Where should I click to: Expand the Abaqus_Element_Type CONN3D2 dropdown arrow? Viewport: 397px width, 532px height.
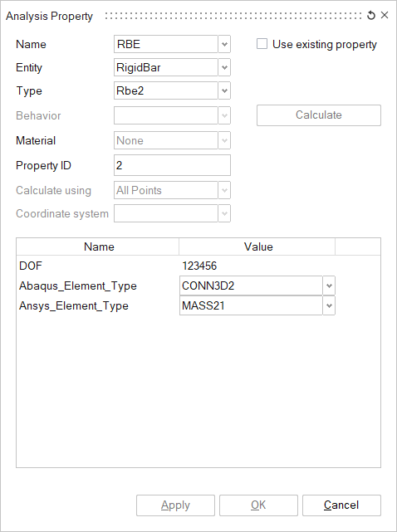(329, 286)
